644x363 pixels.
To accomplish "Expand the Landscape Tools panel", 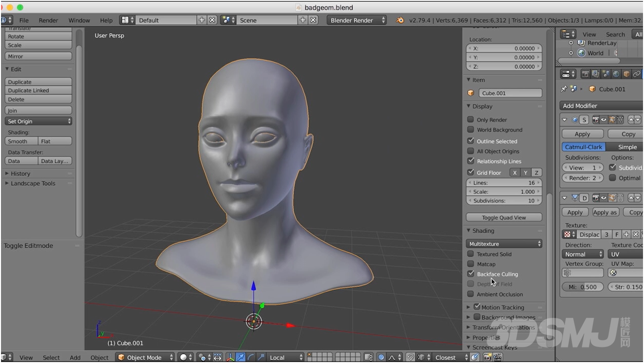I will point(33,184).
